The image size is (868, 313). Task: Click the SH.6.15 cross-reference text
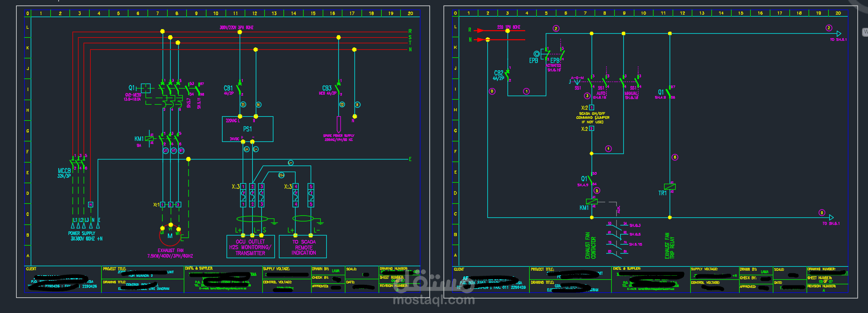coord(635,244)
